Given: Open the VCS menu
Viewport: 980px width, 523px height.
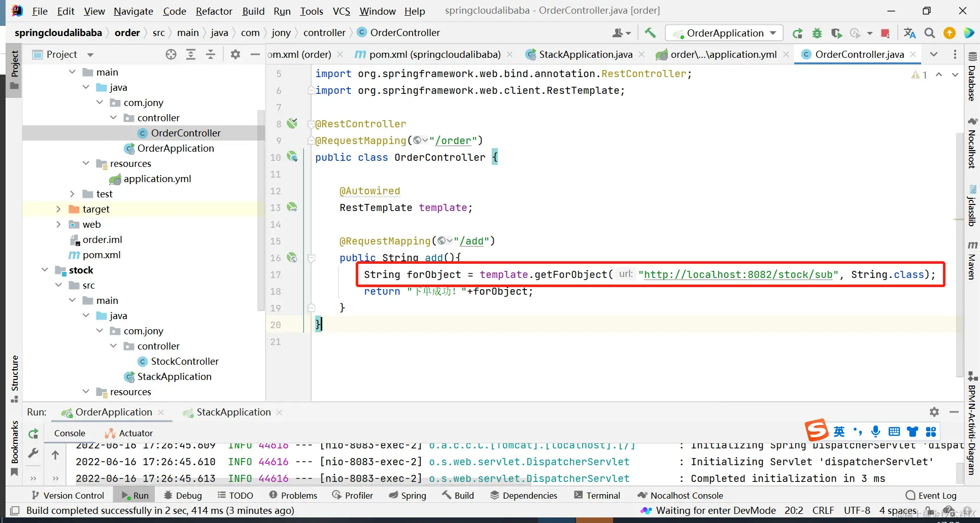Looking at the screenshot, I should pos(341,11).
